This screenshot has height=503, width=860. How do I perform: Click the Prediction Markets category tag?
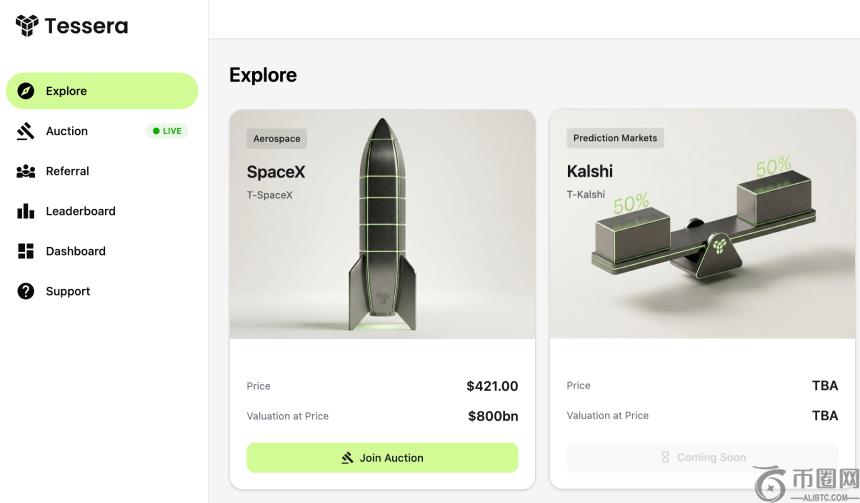[x=615, y=138]
